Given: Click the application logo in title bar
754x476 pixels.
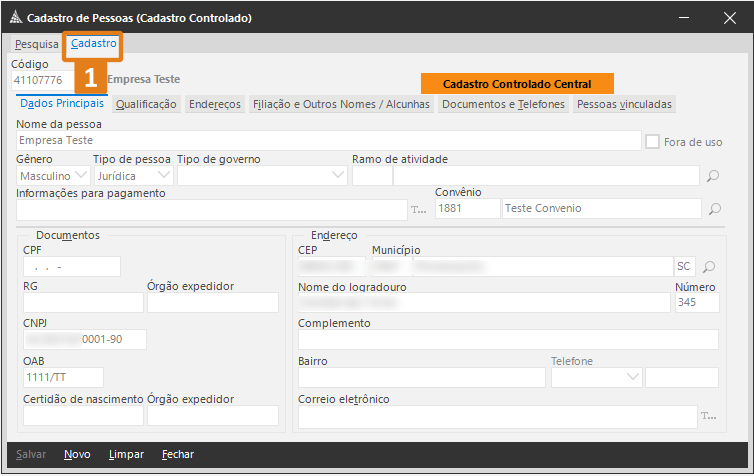Looking at the screenshot, I should tap(14, 18).
